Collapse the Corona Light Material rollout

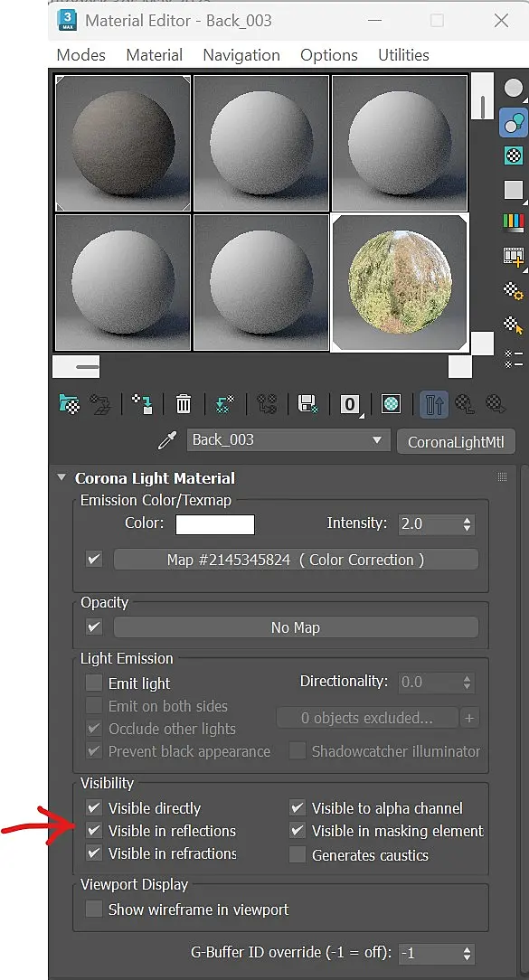[61, 478]
